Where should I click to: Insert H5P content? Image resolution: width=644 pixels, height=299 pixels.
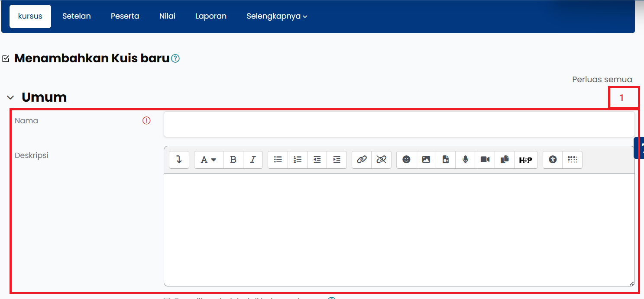coord(525,160)
